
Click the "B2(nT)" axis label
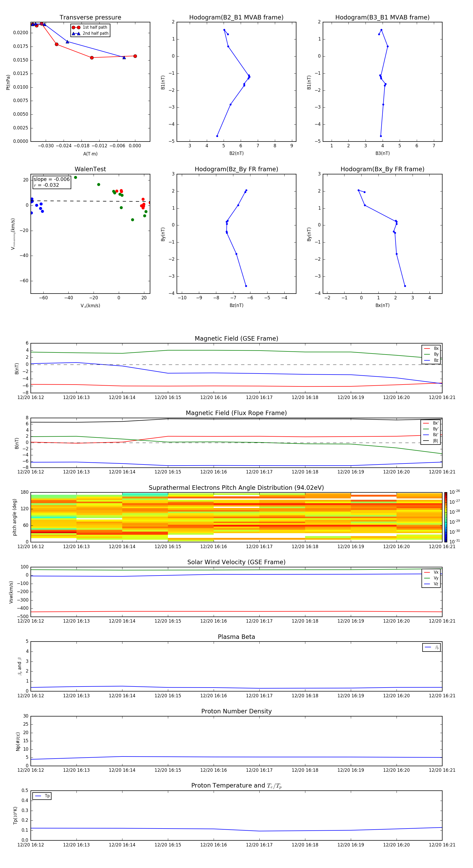[236, 153]
